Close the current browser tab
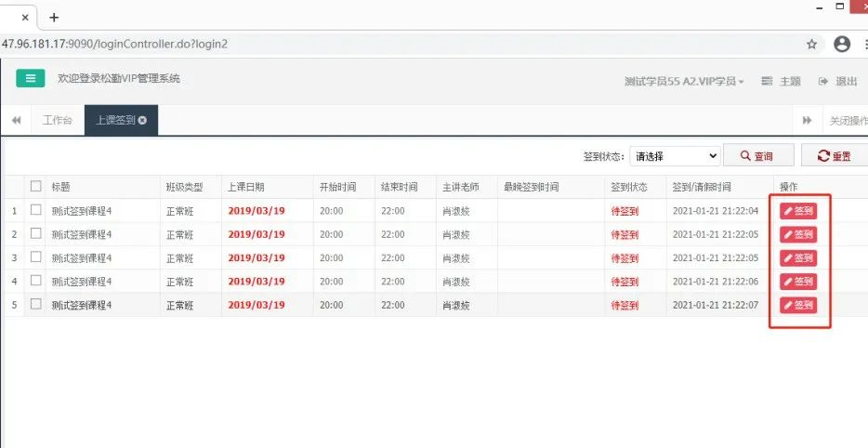 pyautogui.click(x=25, y=17)
